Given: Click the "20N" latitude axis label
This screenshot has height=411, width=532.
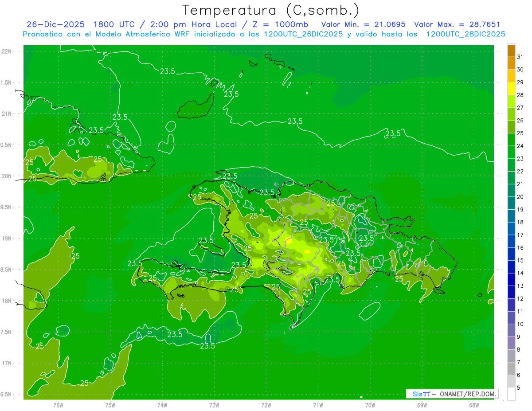Looking at the screenshot, I should pyautogui.click(x=7, y=176).
